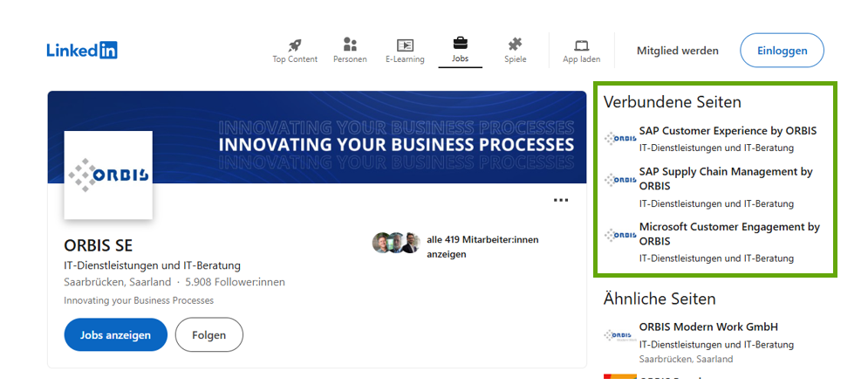This screenshot has height=385, width=868.
Task: Select the E-Learning menu label
Action: (x=406, y=59)
